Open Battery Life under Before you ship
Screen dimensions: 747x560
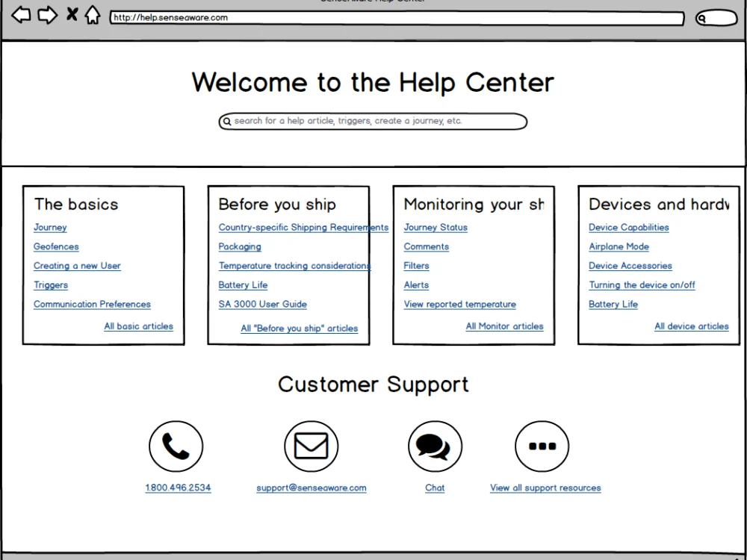coord(243,284)
